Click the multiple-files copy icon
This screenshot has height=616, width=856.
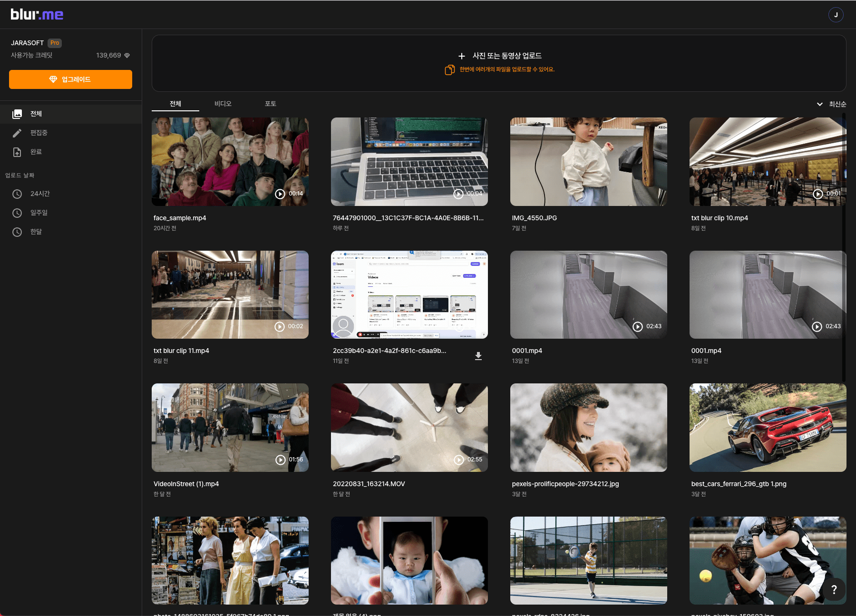(x=449, y=70)
